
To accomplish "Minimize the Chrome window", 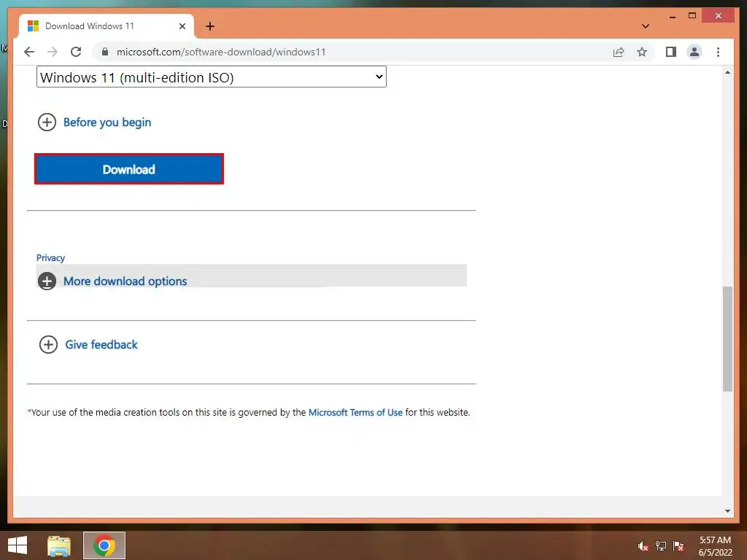I will [672, 16].
